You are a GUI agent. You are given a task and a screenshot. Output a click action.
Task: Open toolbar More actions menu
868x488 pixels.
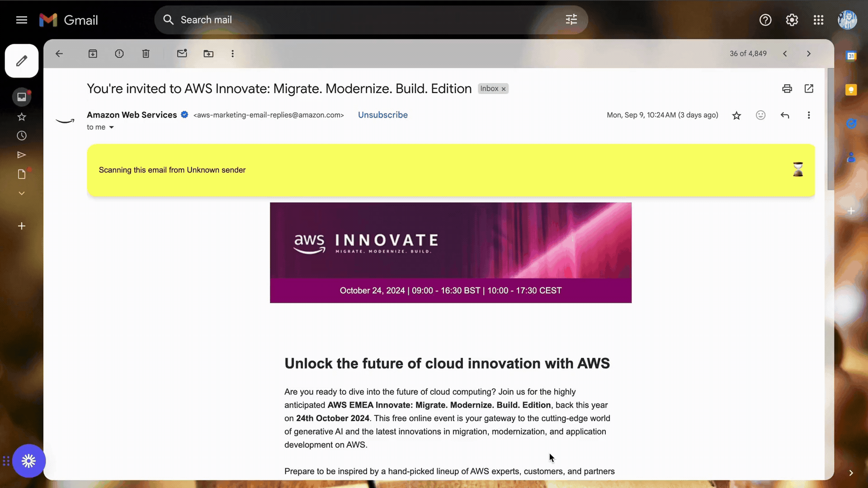pos(233,54)
